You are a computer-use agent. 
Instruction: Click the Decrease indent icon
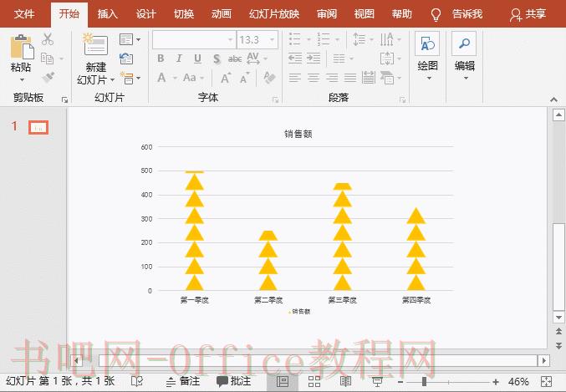click(x=295, y=58)
